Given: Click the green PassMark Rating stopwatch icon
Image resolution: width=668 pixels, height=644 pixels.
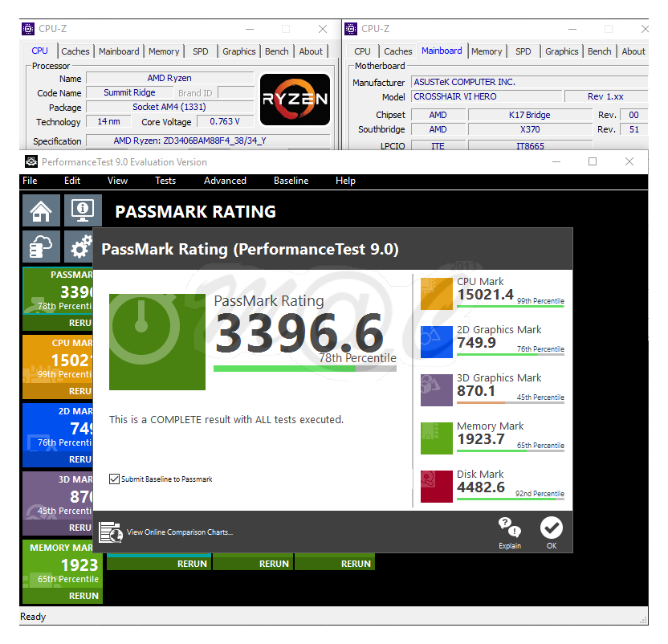Looking at the screenshot, I should [x=157, y=342].
